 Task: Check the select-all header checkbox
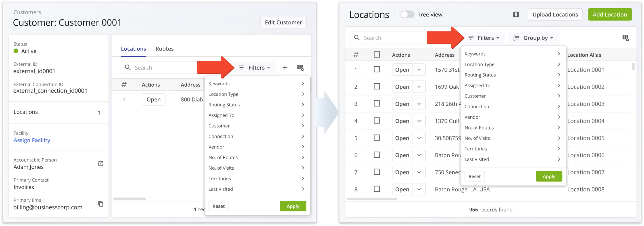tap(377, 55)
